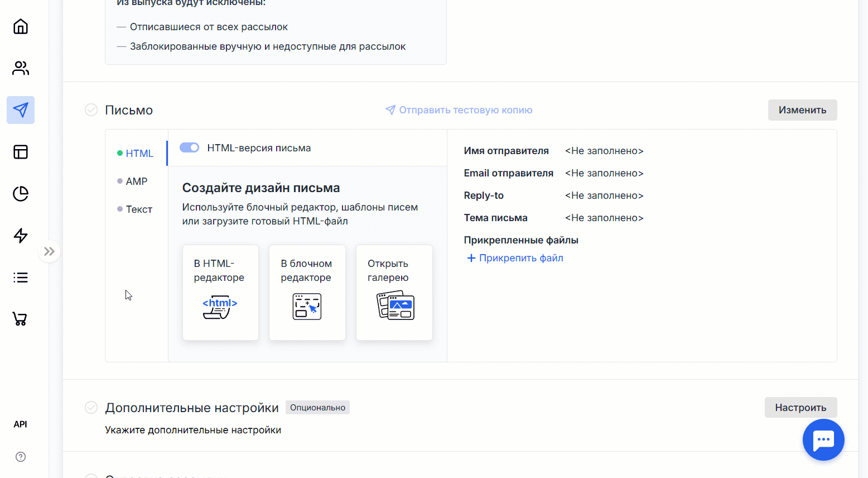Image resolution: width=868 pixels, height=478 pixels.
Task: Click the help question mark icon
Action: pyautogui.click(x=21, y=457)
